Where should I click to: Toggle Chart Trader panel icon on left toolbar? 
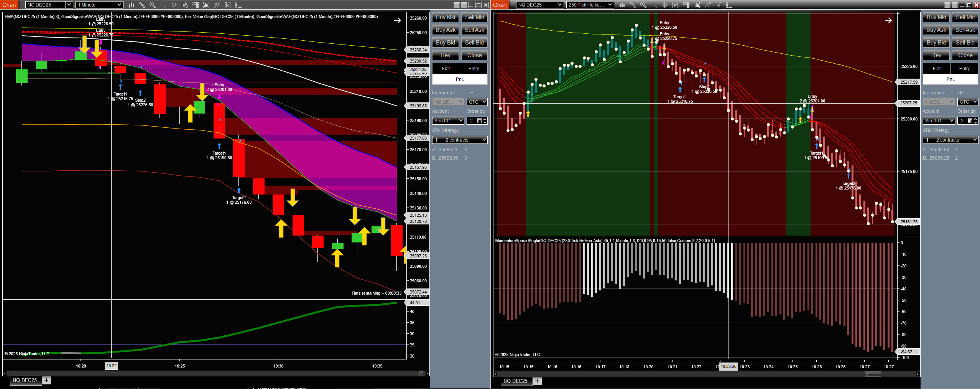[x=196, y=5]
